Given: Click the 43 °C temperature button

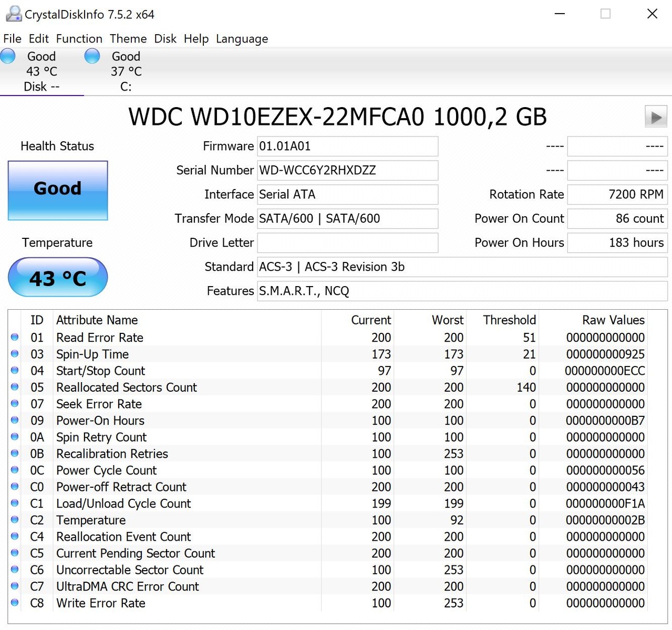Looking at the screenshot, I should coord(58,277).
